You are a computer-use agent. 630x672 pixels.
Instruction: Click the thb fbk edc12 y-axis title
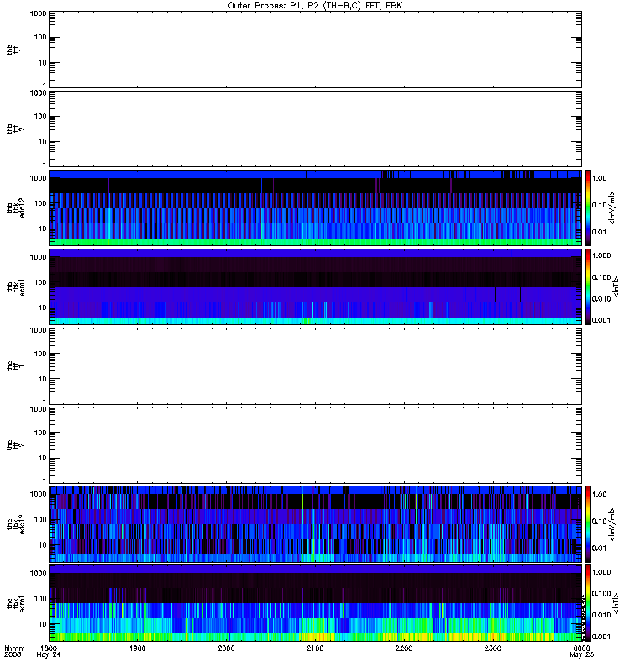(15, 207)
